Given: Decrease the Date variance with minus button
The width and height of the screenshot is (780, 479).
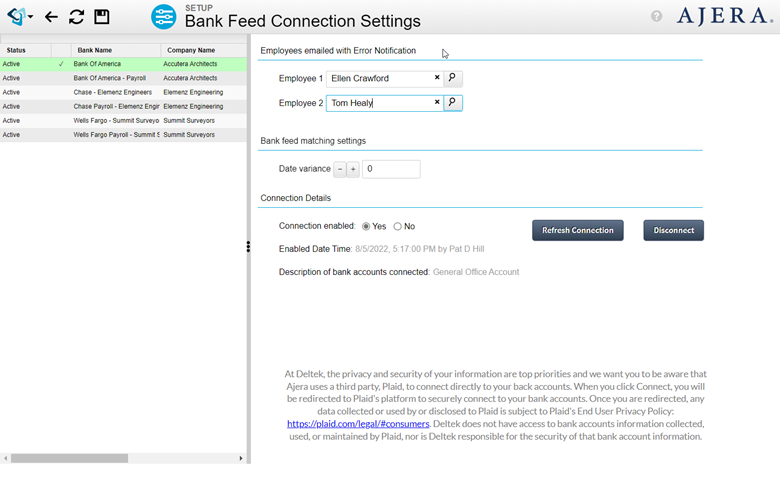Looking at the screenshot, I should (x=340, y=170).
